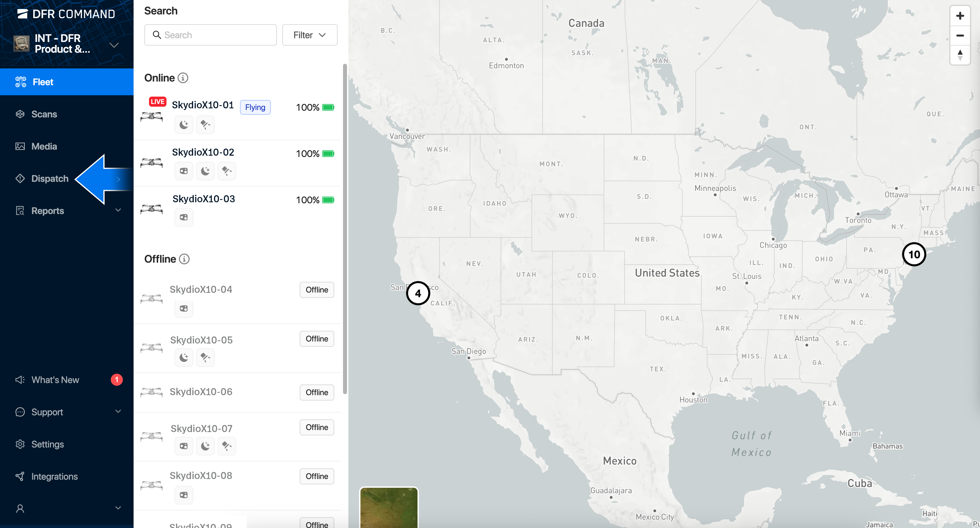The image size is (980, 528).
Task: Click the Offline badge for SkydioX10-06
Action: coord(317,393)
